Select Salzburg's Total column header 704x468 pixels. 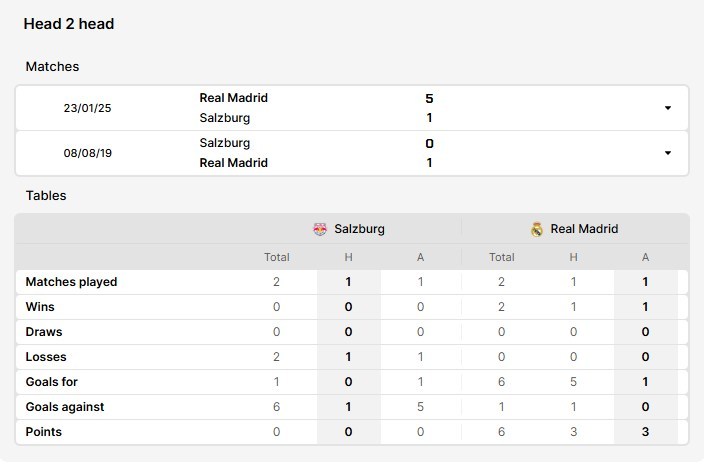coord(277,257)
